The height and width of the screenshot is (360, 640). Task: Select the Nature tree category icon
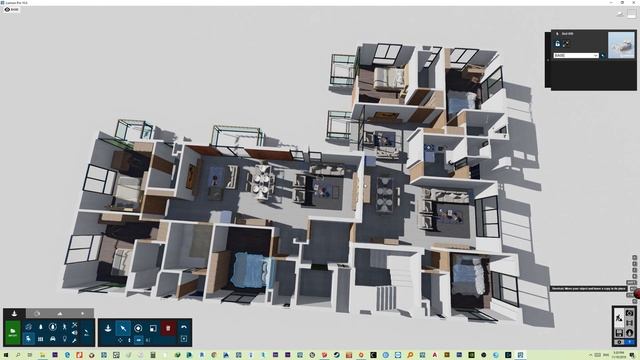[x=40, y=327]
